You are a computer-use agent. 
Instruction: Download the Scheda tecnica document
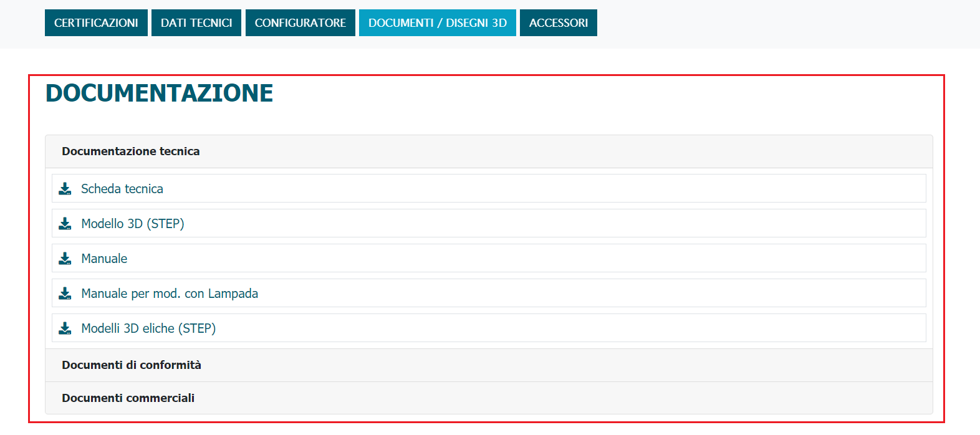122,189
